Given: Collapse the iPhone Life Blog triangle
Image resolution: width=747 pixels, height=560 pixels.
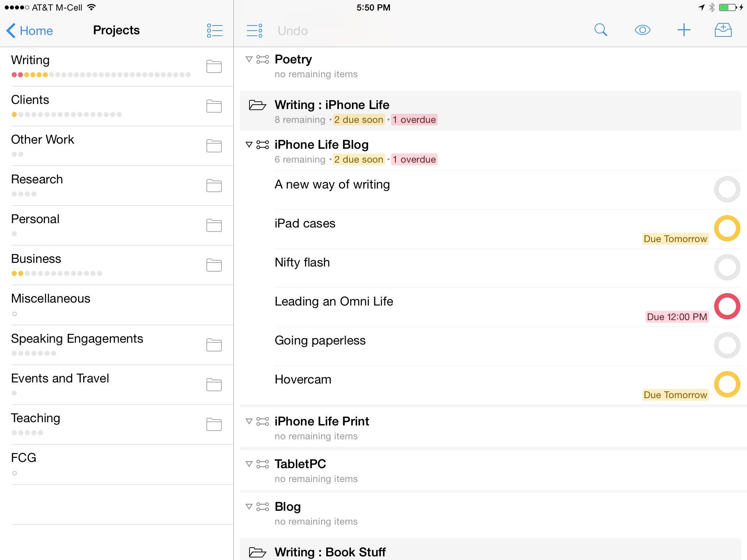Looking at the screenshot, I should click(249, 145).
